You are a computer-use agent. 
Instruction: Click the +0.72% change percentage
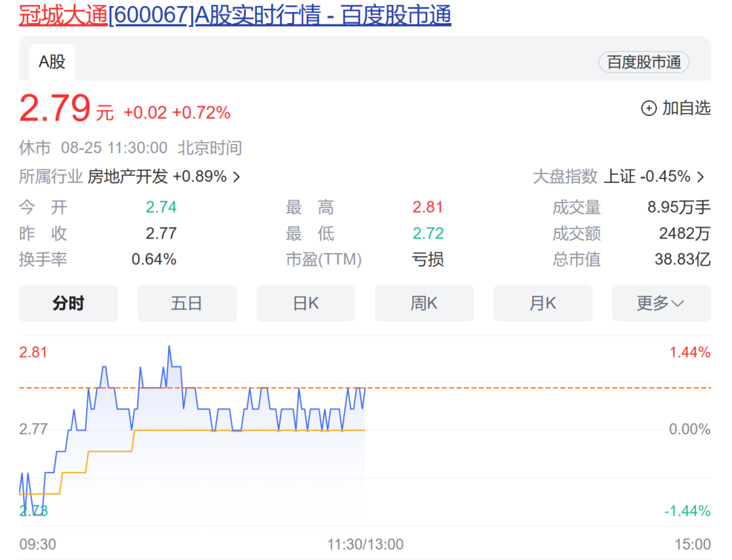[x=201, y=113]
